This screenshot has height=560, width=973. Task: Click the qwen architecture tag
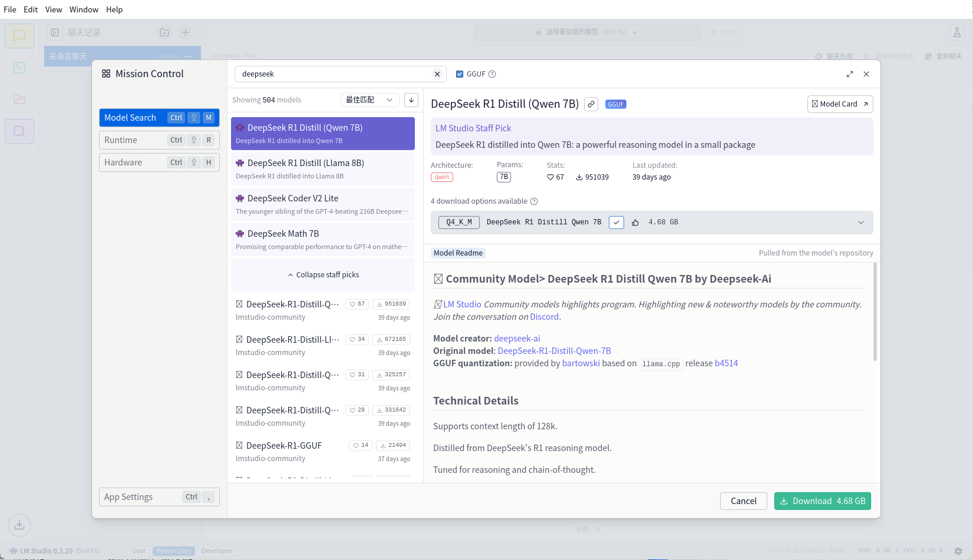442,177
